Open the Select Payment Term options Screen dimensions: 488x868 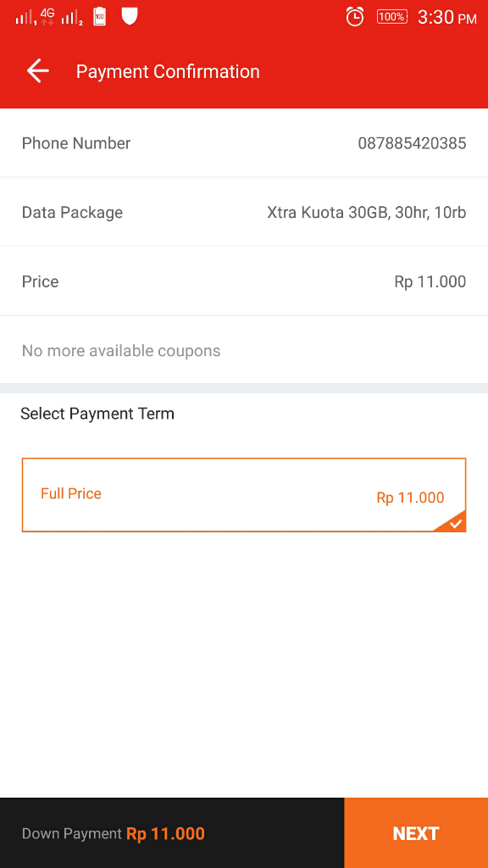point(97,414)
